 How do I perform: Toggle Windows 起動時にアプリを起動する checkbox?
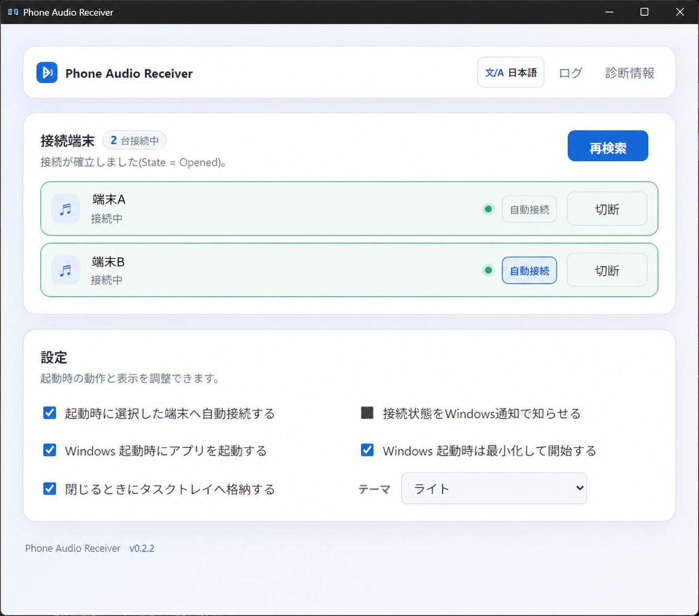[x=50, y=450]
